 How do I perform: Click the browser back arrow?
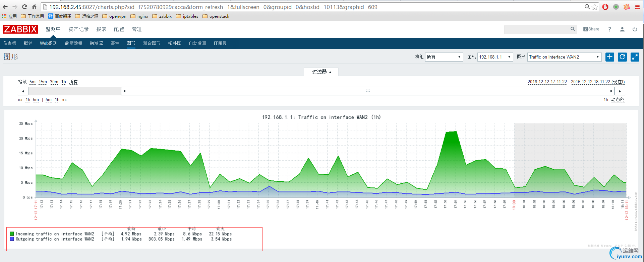(x=5, y=7)
